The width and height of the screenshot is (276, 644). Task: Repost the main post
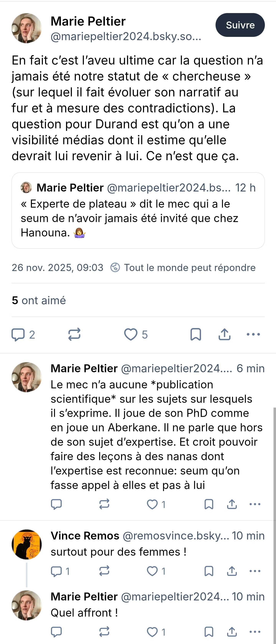tap(74, 335)
